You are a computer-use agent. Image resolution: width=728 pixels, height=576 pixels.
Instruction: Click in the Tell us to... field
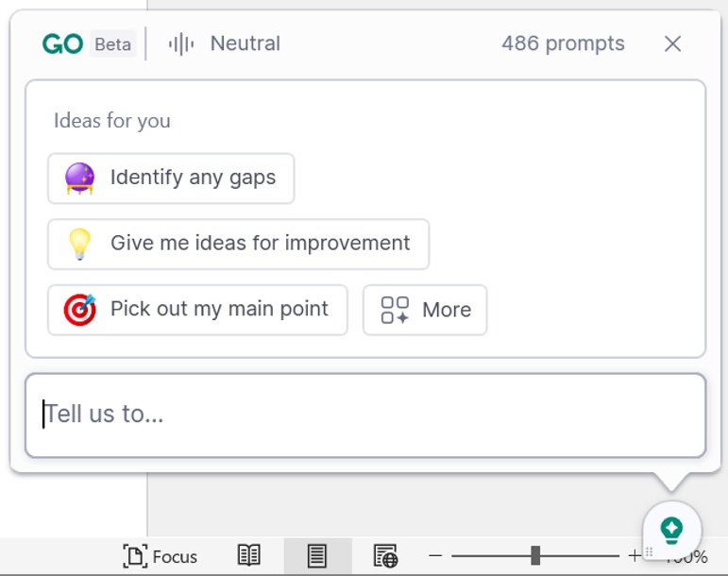(x=365, y=415)
